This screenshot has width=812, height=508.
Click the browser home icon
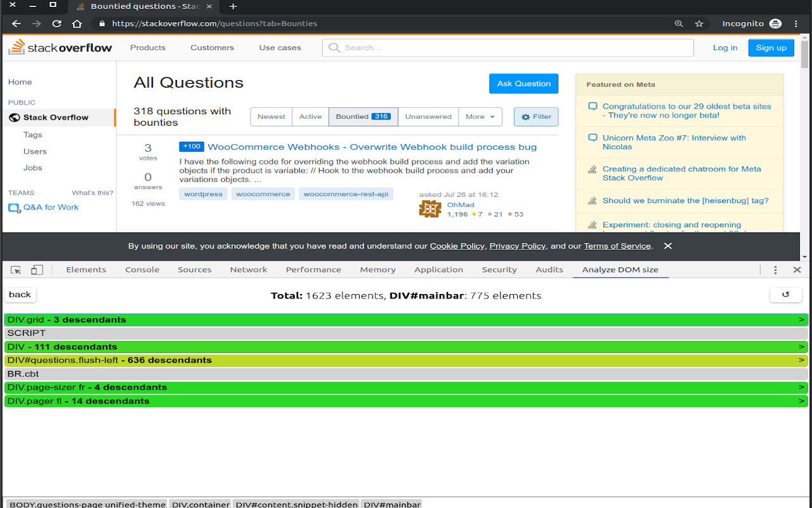pos(77,23)
